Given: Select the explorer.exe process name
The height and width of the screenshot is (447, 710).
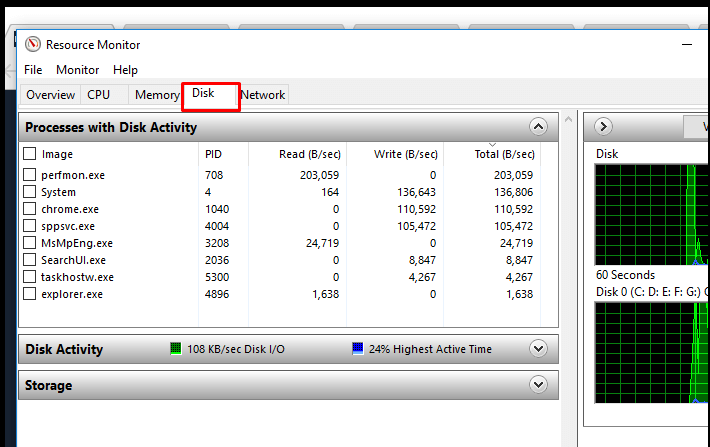Looking at the screenshot, I should (x=72, y=294).
